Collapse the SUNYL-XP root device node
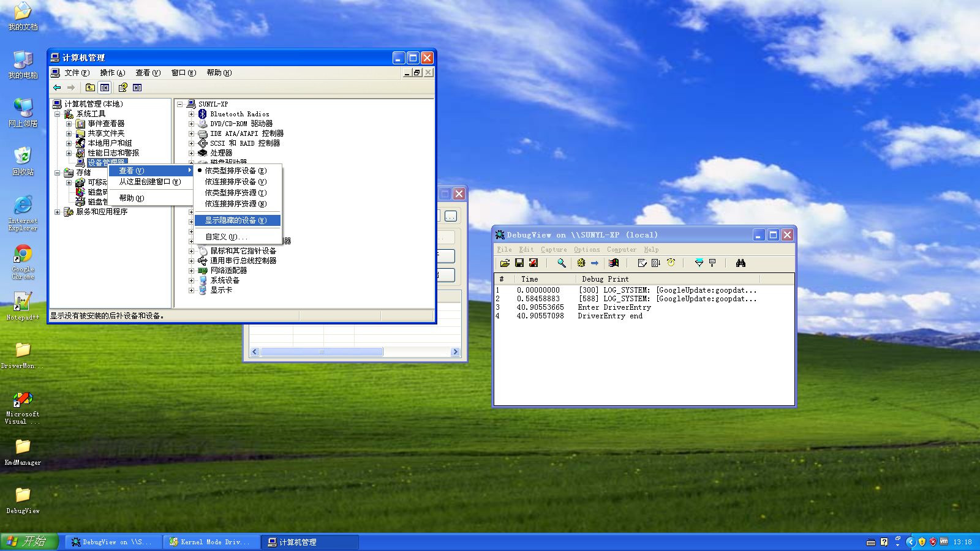This screenshot has width=980, height=551. [180, 104]
